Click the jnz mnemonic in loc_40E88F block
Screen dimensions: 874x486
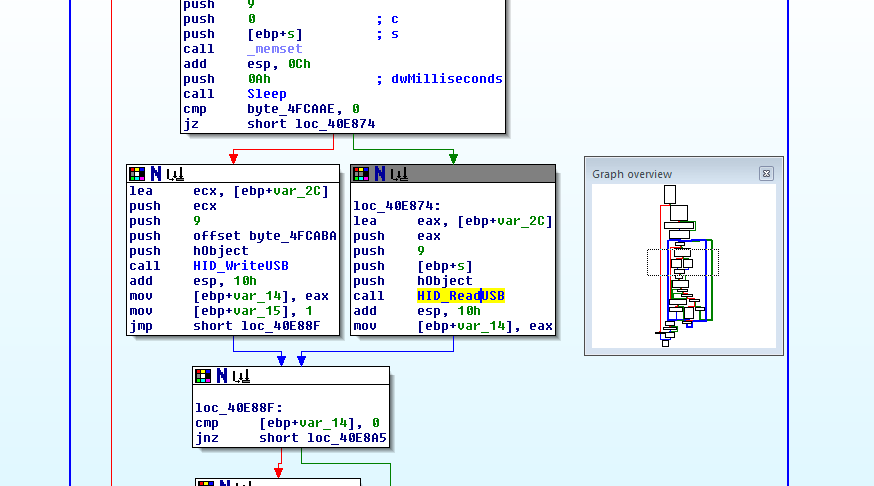(x=207, y=438)
